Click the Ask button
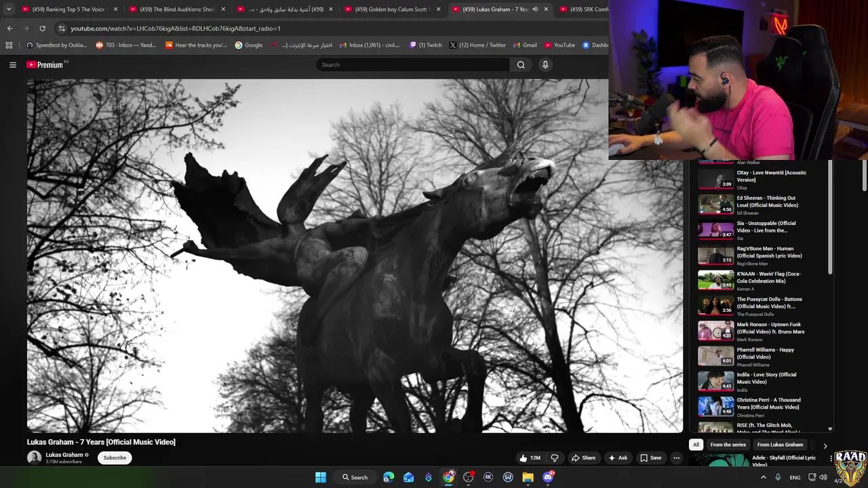This screenshot has width=868, height=488. [617, 458]
